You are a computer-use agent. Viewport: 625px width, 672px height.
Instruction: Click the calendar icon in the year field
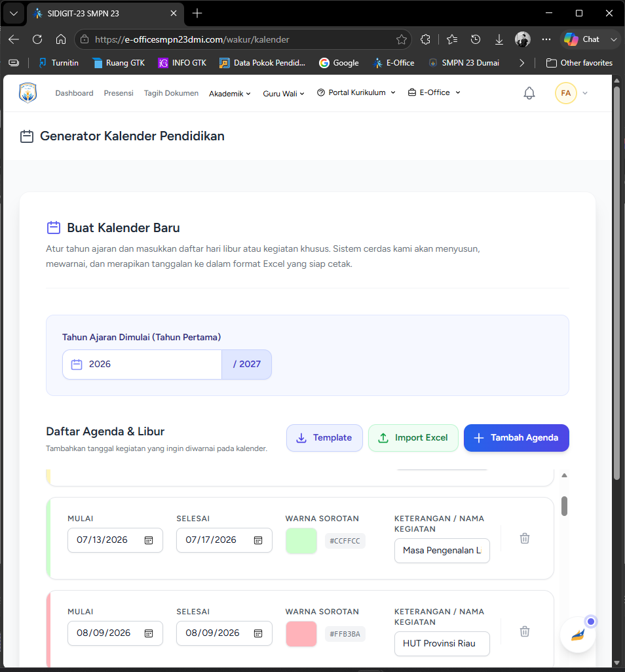(x=77, y=365)
